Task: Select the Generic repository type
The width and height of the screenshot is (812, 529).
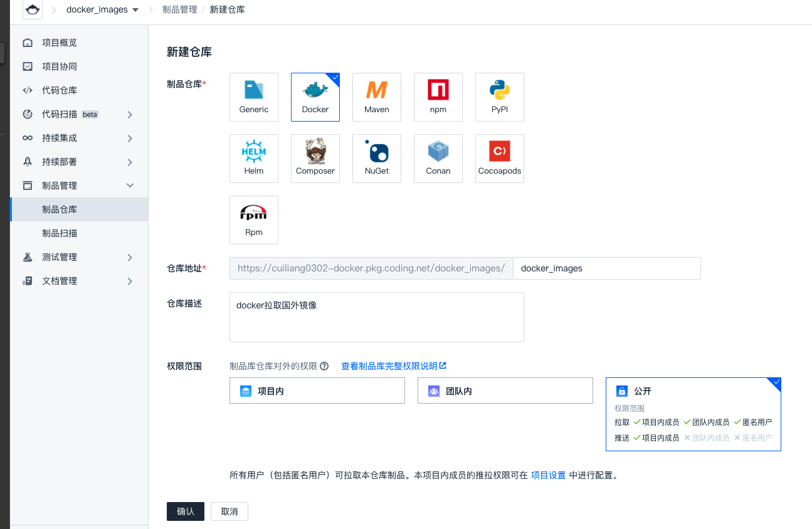Action: tap(254, 97)
